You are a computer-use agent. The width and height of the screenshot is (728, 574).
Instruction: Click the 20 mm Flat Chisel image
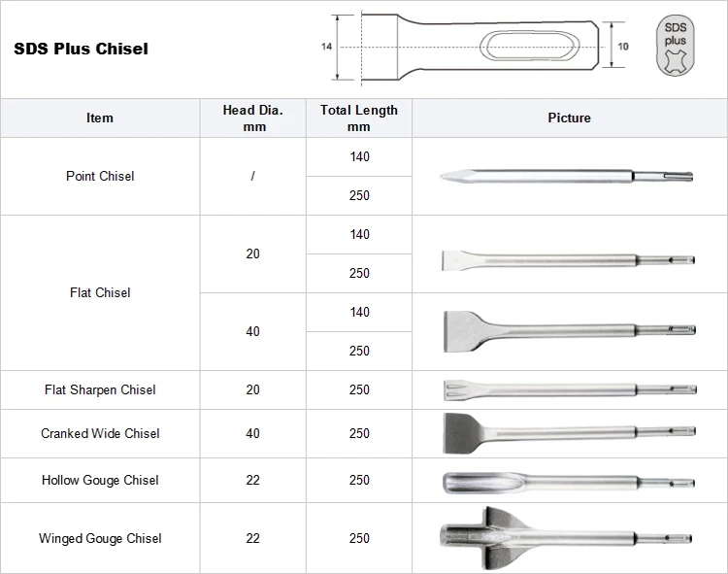pos(567,259)
